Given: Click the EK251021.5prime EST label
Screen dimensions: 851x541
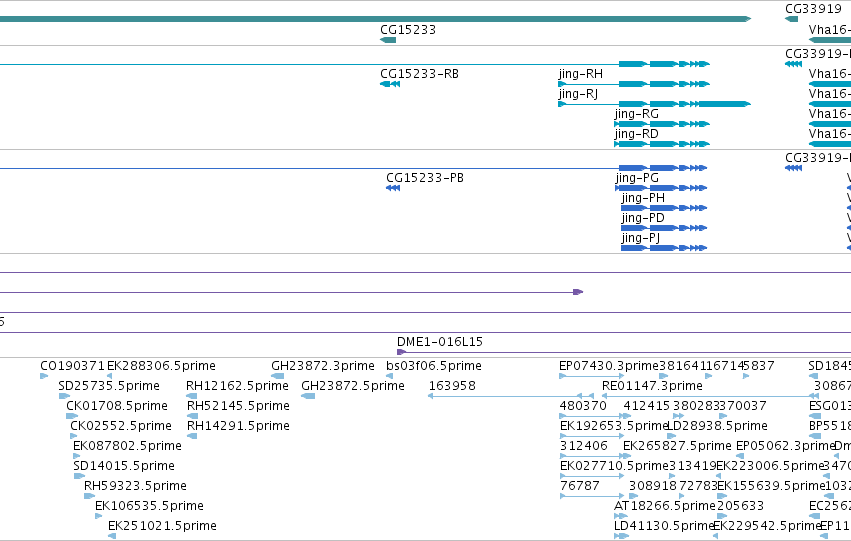Looking at the screenshot, I should pyautogui.click(x=162, y=526).
